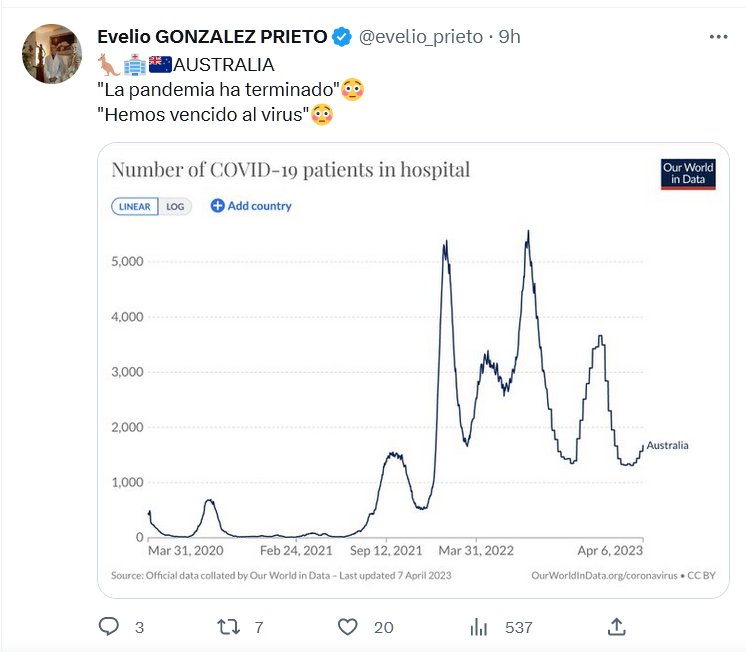Screen dimensions: 746x652
Task: Click the 9h tweet timestamp
Action: click(510, 37)
